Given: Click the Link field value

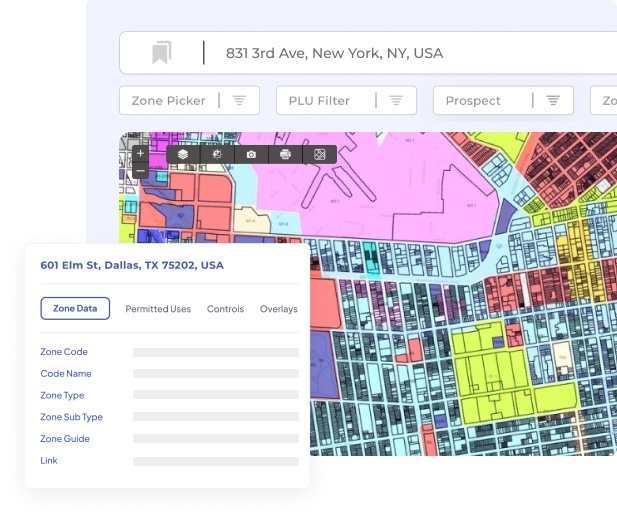Looking at the screenshot, I should (215, 461).
